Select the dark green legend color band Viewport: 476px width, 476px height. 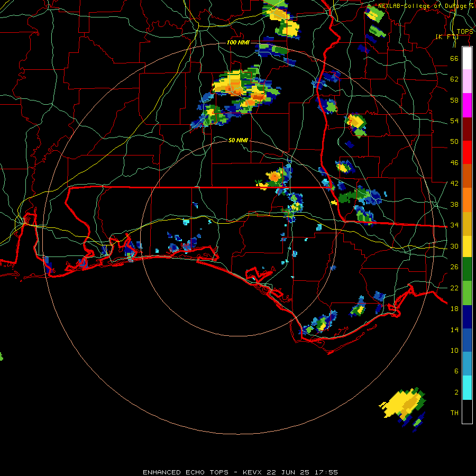(x=467, y=269)
